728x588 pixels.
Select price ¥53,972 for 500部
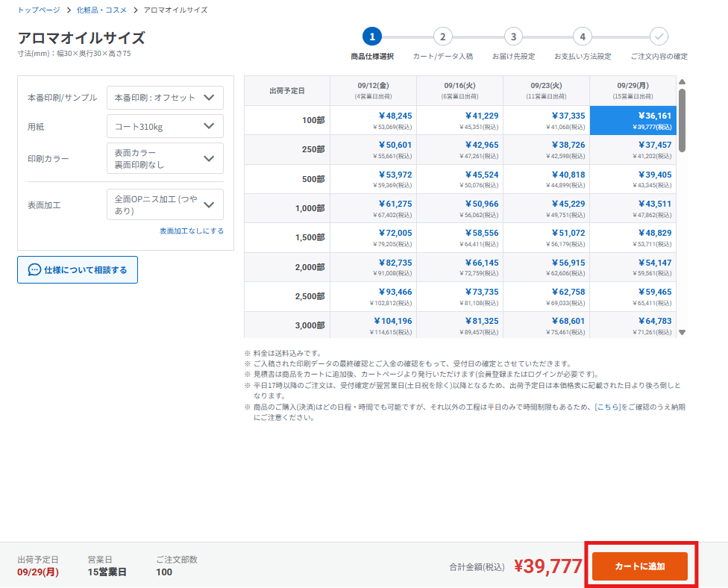pyautogui.click(x=373, y=179)
